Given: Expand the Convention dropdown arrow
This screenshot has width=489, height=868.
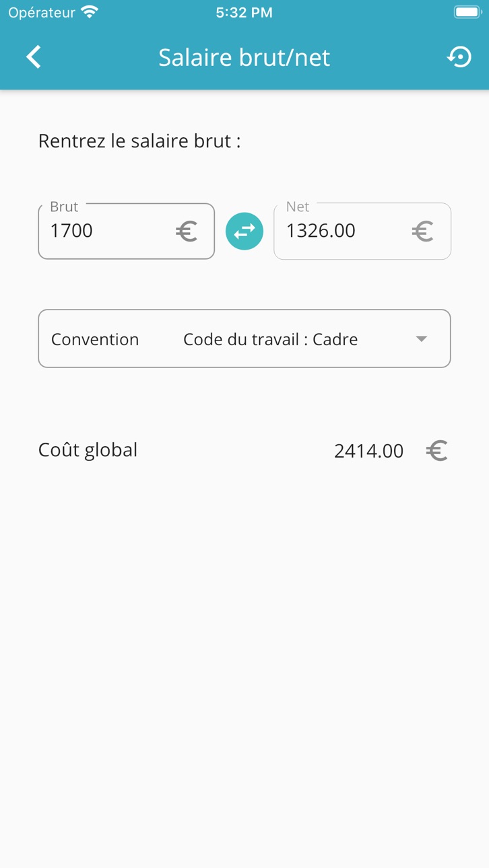Looking at the screenshot, I should coord(422,338).
